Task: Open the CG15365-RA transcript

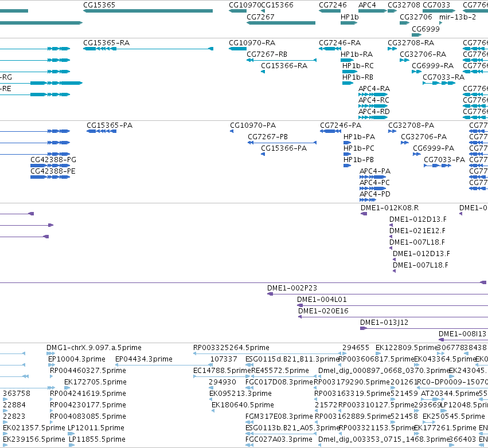Action: click(x=106, y=43)
